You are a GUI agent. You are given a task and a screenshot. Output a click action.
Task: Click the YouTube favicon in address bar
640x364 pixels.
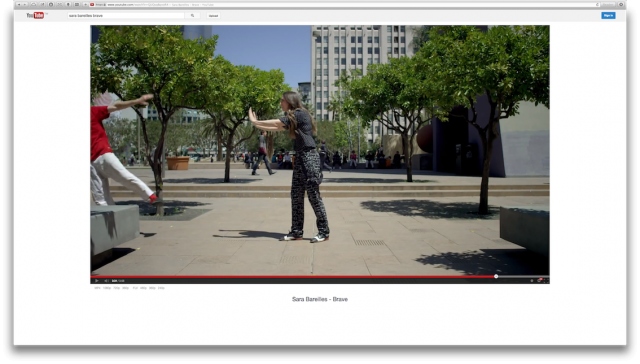pyautogui.click(x=92, y=4)
